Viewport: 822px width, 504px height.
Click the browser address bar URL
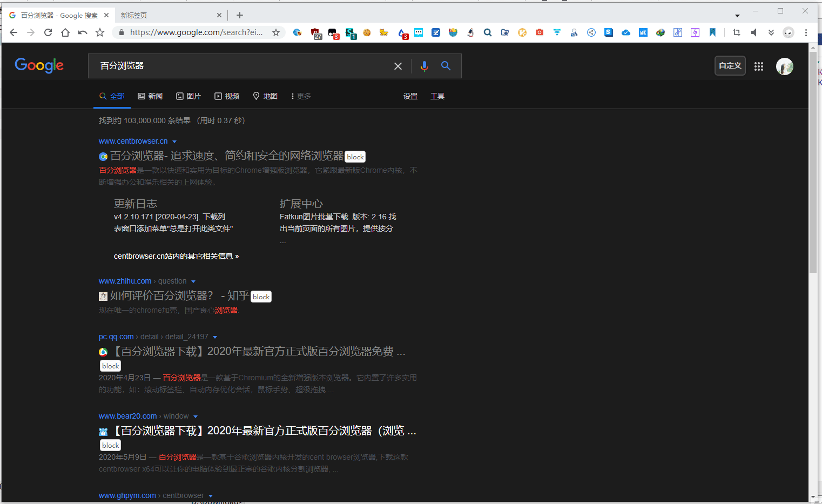click(x=197, y=32)
